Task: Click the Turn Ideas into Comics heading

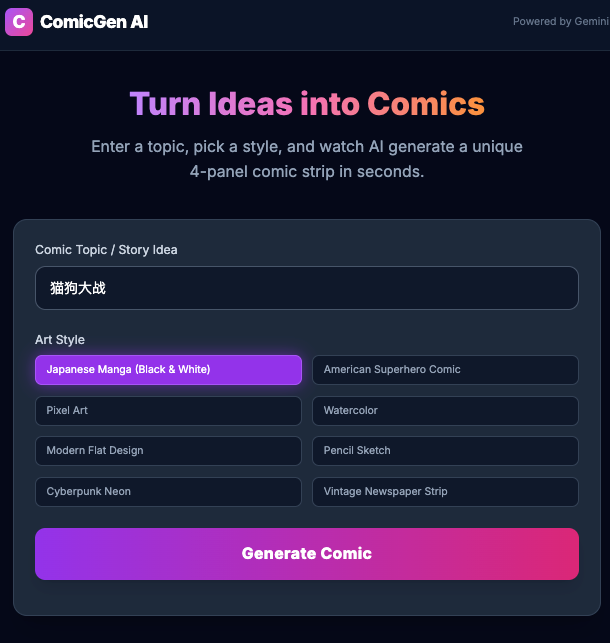Action: click(306, 104)
